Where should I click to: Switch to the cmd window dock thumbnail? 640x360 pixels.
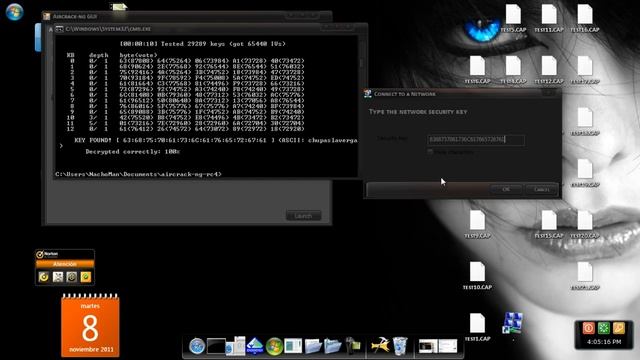(x=428, y=347)
